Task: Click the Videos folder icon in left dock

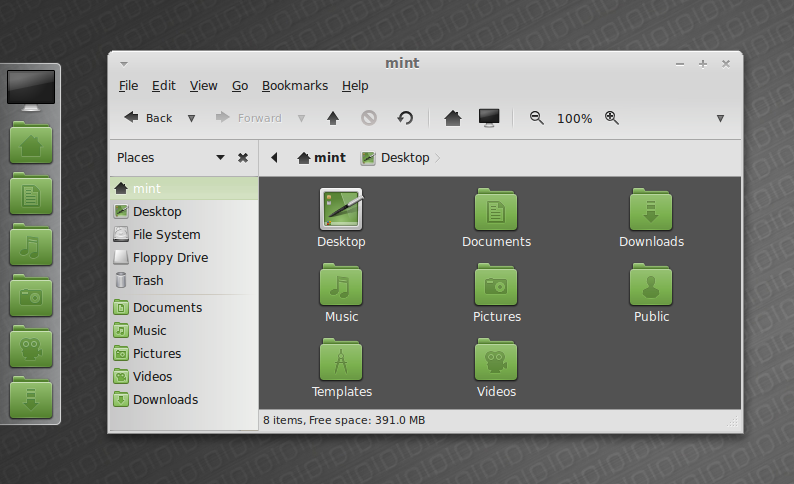Action: (x=31, y=347)
